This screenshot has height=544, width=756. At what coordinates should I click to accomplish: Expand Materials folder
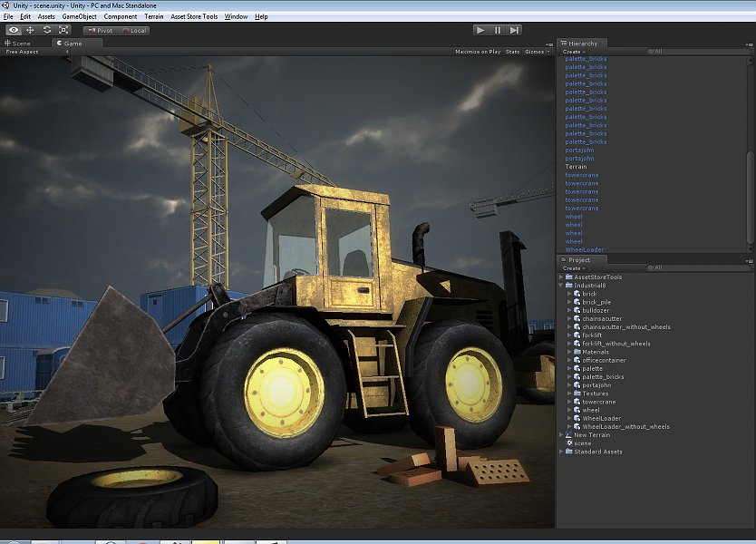click(x=569, y=352)
